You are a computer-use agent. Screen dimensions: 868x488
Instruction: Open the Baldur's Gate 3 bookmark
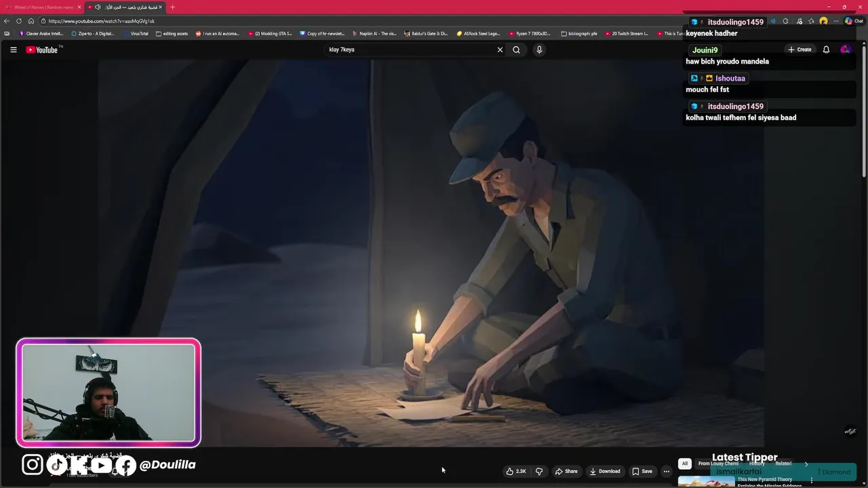point(426,33)
